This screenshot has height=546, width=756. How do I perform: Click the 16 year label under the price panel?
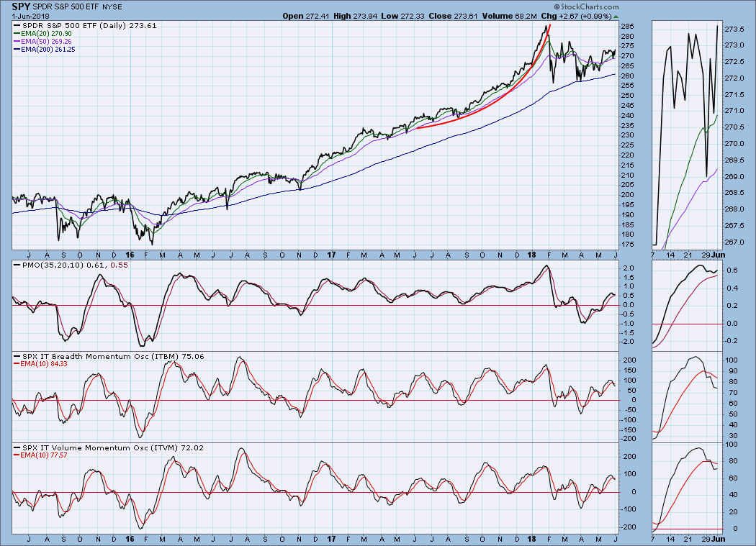[x=130, y=255]
